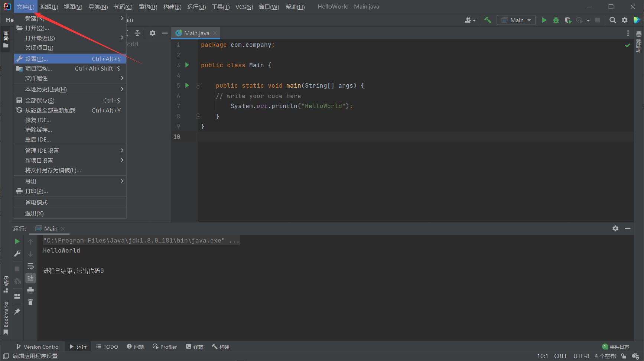Open the 事件日志 event log
The height and width of the screenshot is (361, 644).
point(616,347)
